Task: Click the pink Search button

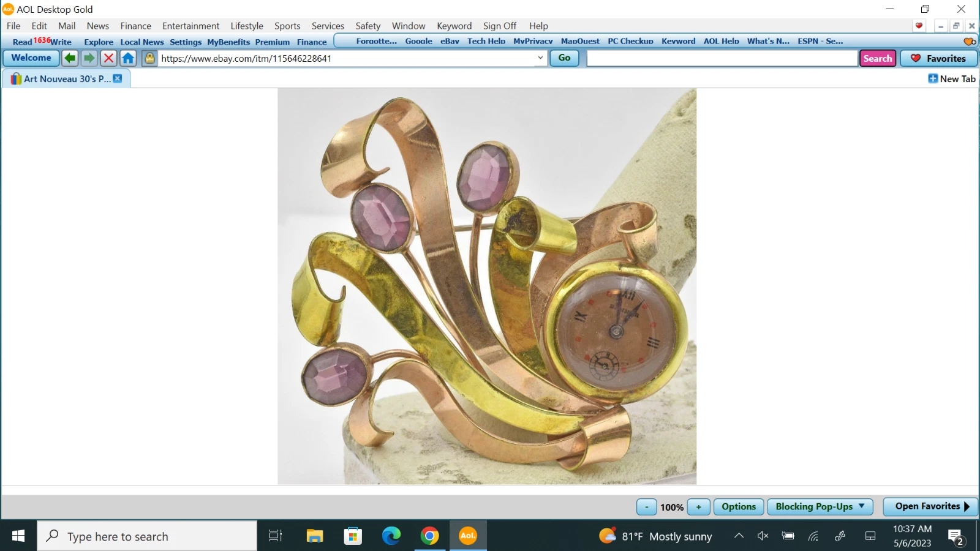Action: point(877,58)
